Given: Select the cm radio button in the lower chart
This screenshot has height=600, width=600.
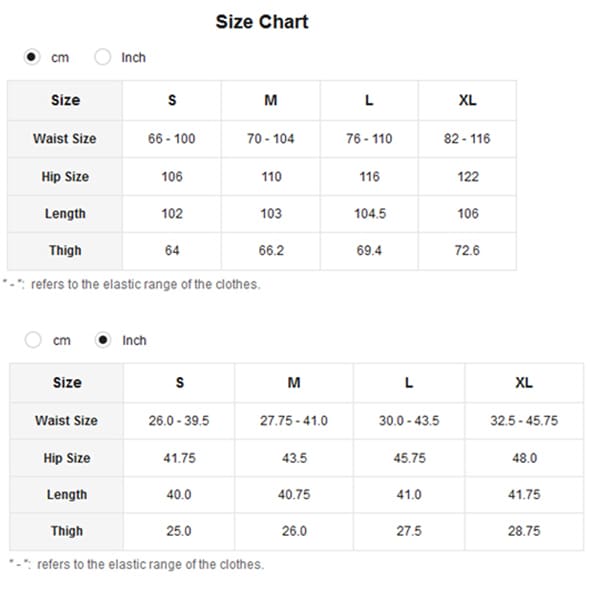Looking at the screenshot, I should [33, 340].
